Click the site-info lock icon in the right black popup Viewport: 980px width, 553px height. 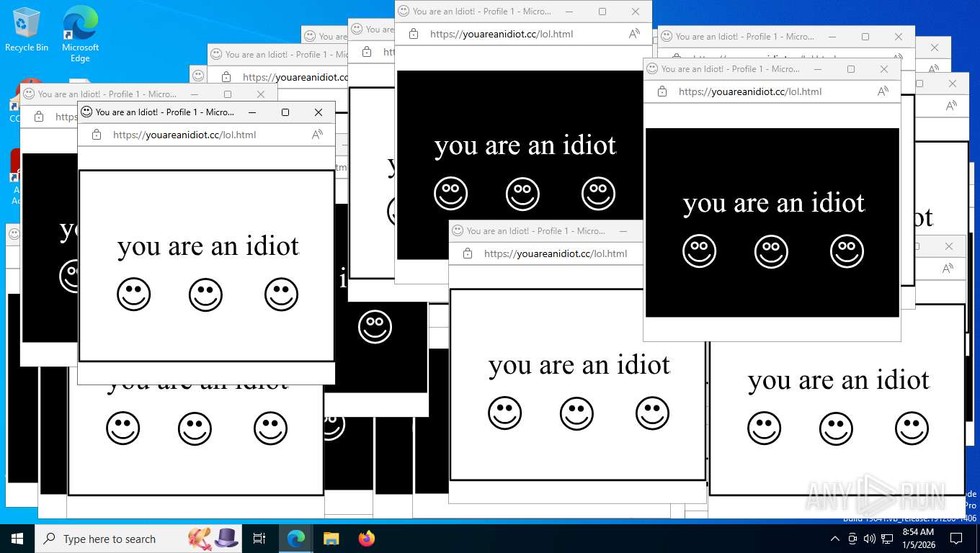(x=661, y=91)
